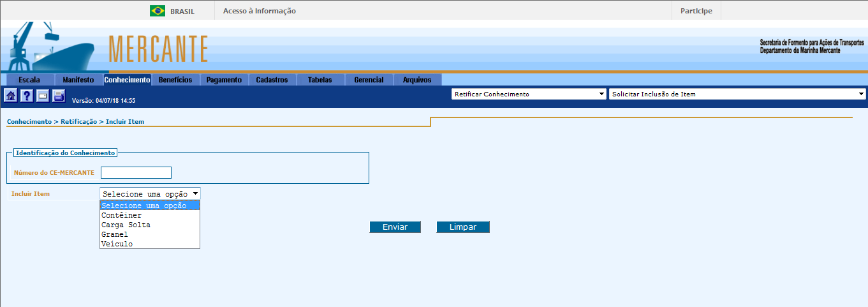Click the 'Identificação do Conhecimento' legend
The image size is (868, 307).
pos(65,153)
